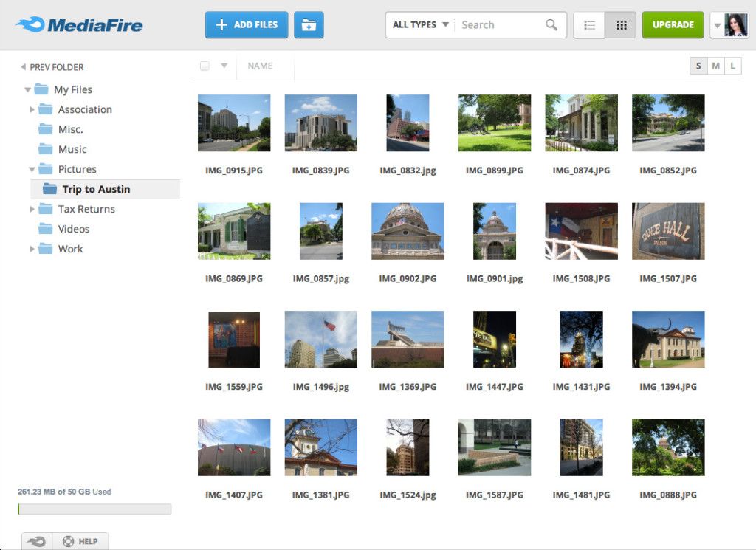Viewport: 756px width, 550px height.
Task: Set thumbnail size to small (S)
Action: click(698, 66)
